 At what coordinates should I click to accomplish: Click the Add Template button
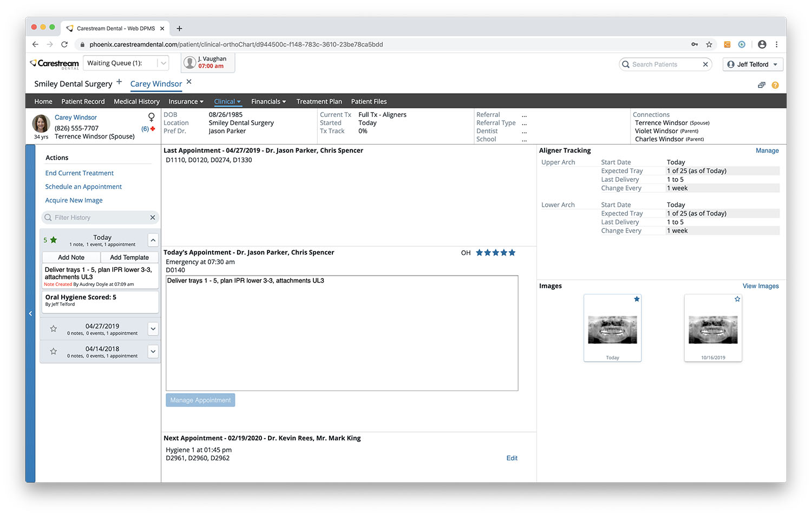[129, 258]
